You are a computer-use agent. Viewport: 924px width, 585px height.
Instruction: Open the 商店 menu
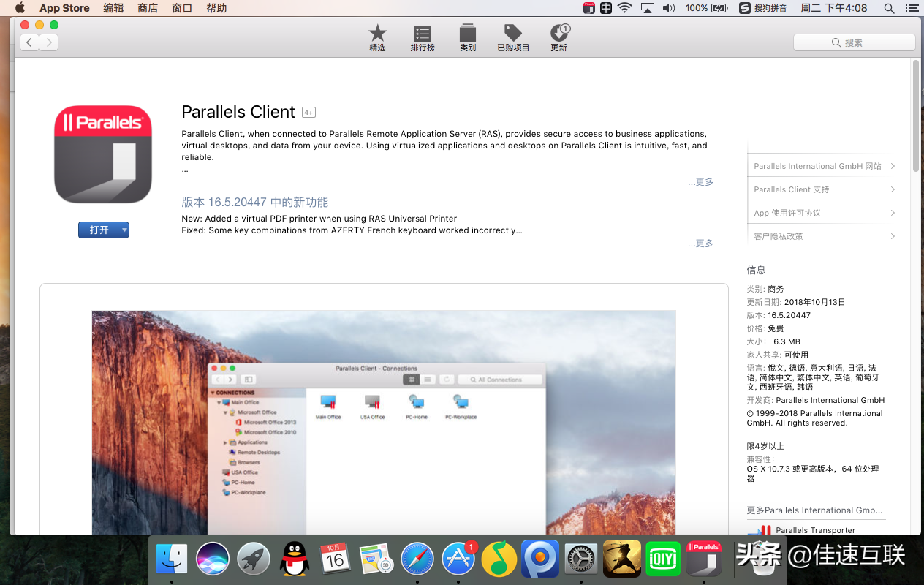[148, 8]
